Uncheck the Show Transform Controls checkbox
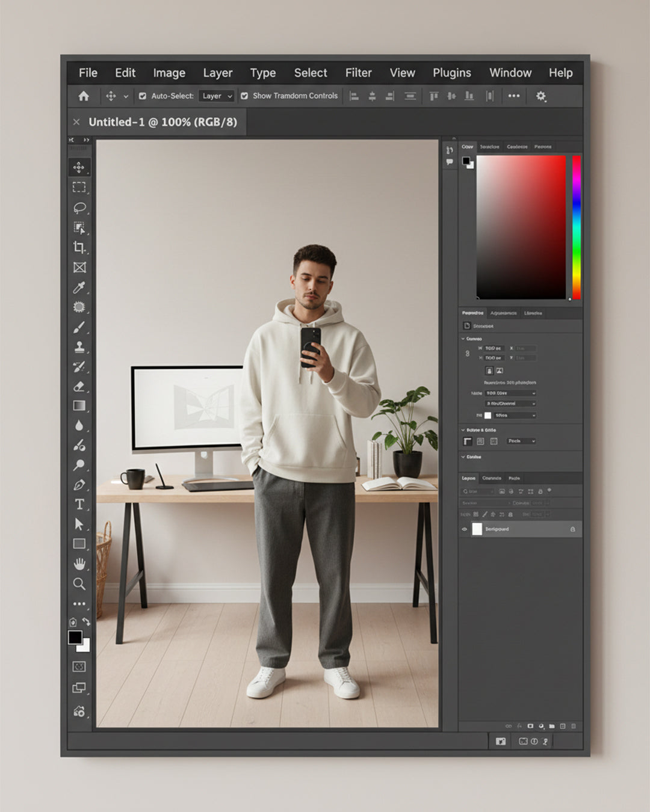This screenshot has height=812, width=650. pyautogui.click(x=244, y=96)
